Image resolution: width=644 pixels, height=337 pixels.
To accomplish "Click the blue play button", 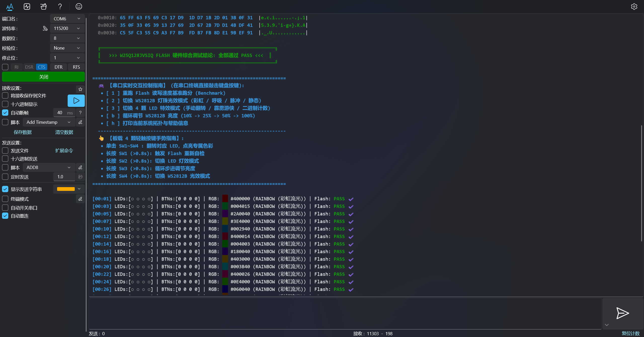I will coord(76,101).
